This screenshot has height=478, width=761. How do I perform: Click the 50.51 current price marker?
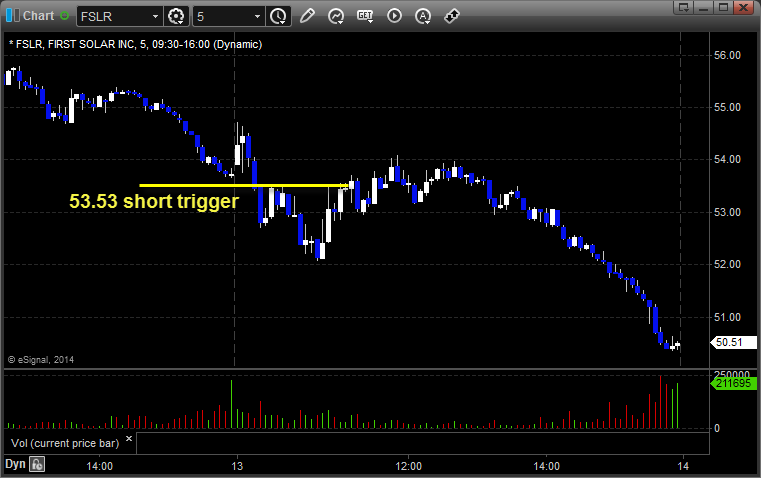point(733,343)
